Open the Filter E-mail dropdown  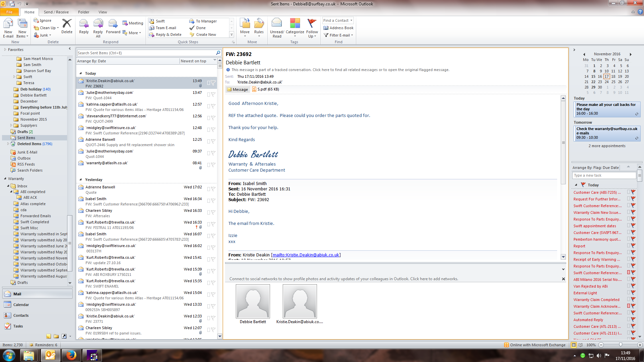click(339, 35)
